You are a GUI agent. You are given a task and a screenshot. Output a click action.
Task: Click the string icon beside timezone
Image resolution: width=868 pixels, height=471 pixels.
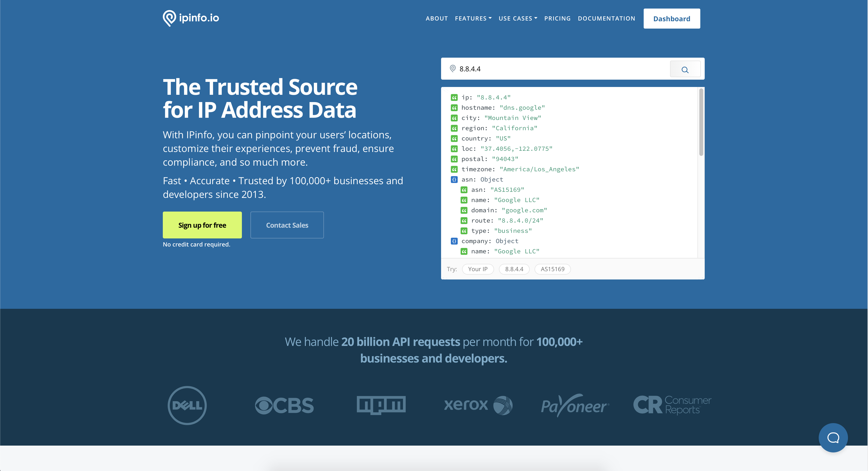(454, 169)
